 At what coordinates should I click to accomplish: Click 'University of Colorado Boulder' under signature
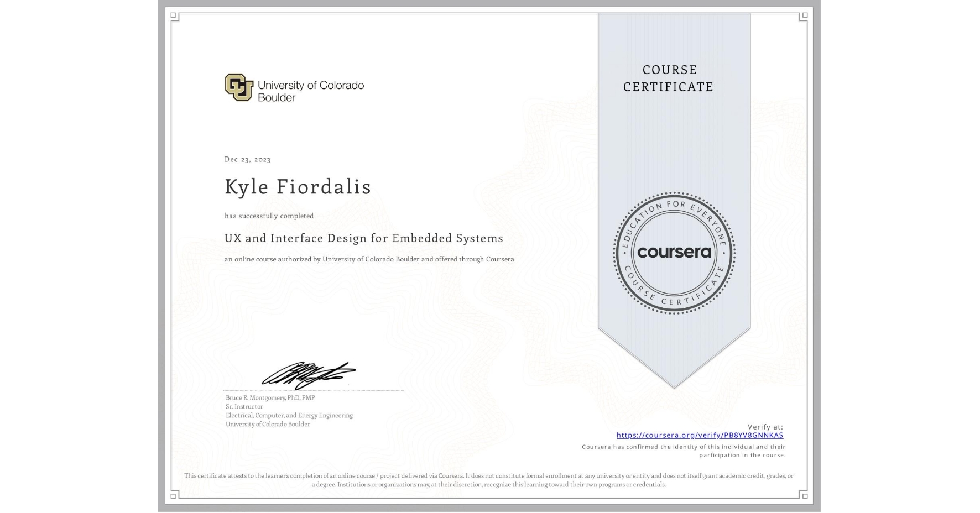click(268, 424)
